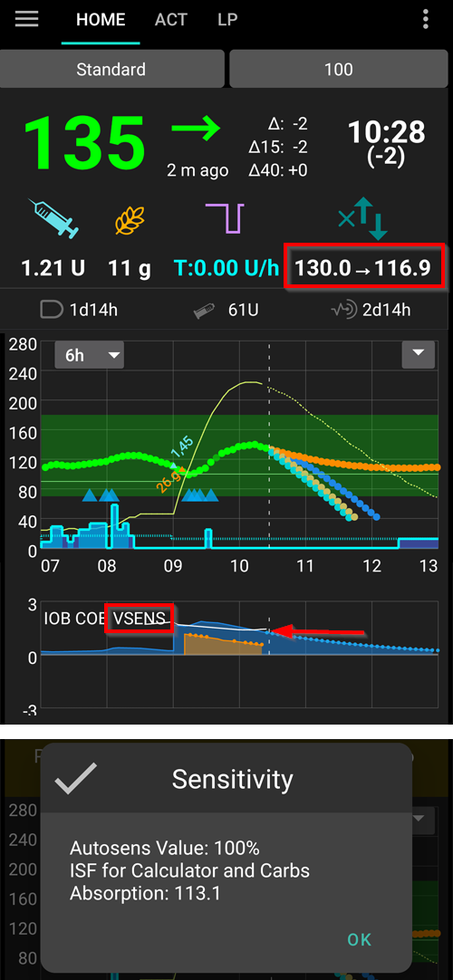
Task: Tap the cannula age icon 1d14h
Action: [x=53, y=310]
